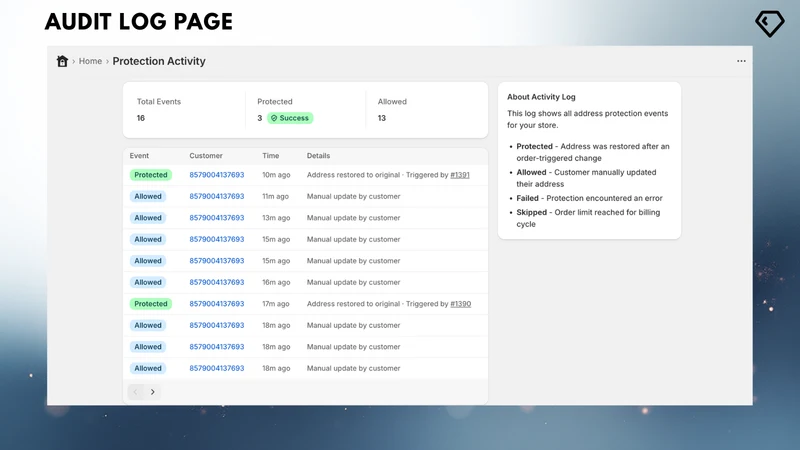Click the '11m ago' time cell

click(x=276, y=196)
